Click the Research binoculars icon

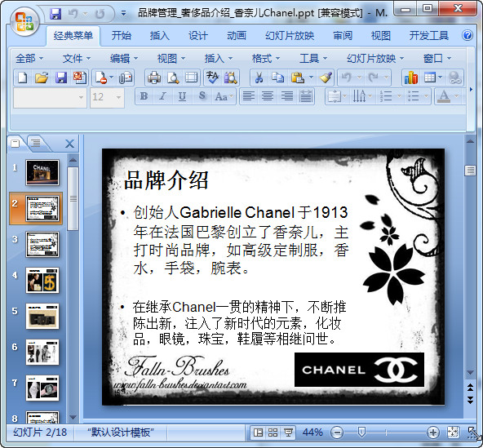[x=230, y=78]
